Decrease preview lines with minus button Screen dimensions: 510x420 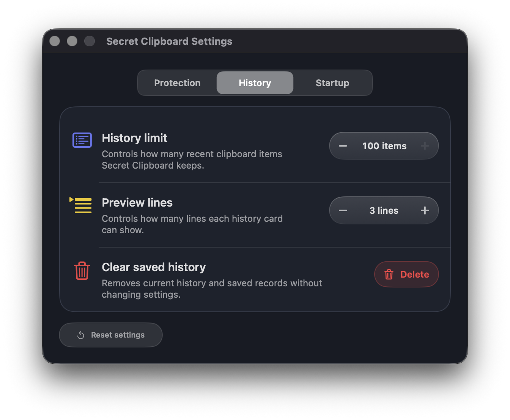(x=343, y=210)
